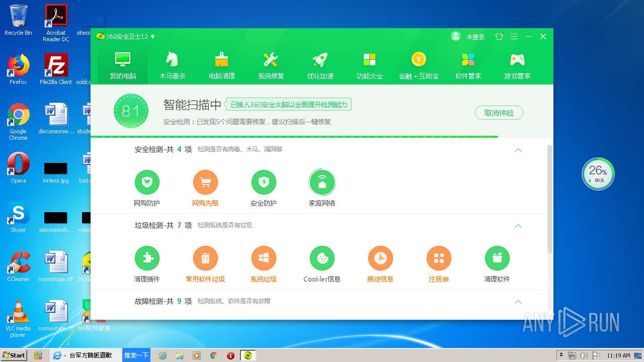Viewport: 644px width, 362px height.
Task: Select the 网购先赔 orange cart icon
Action: tap(205, 183)
